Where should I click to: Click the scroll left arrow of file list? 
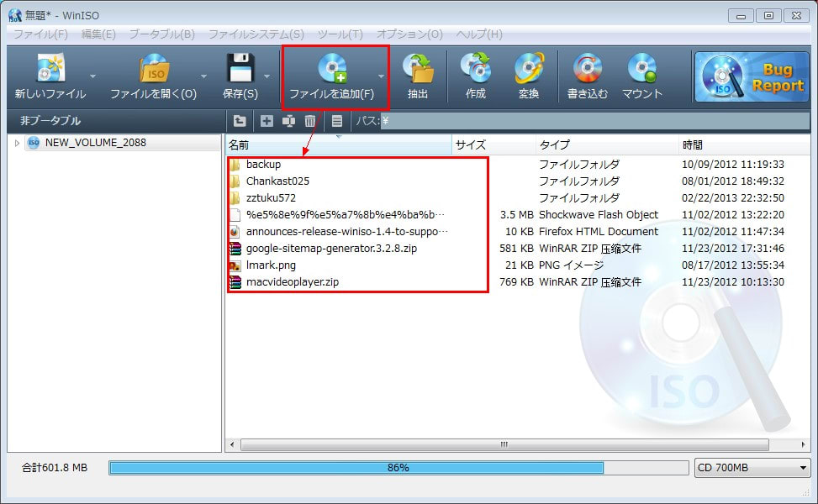point(232,444)
